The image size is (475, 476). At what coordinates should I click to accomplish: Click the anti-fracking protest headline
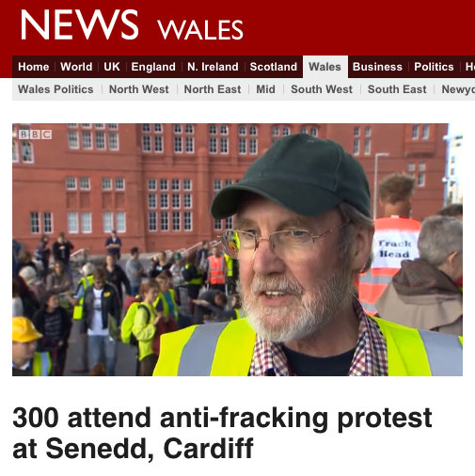[x=222, y=433]
